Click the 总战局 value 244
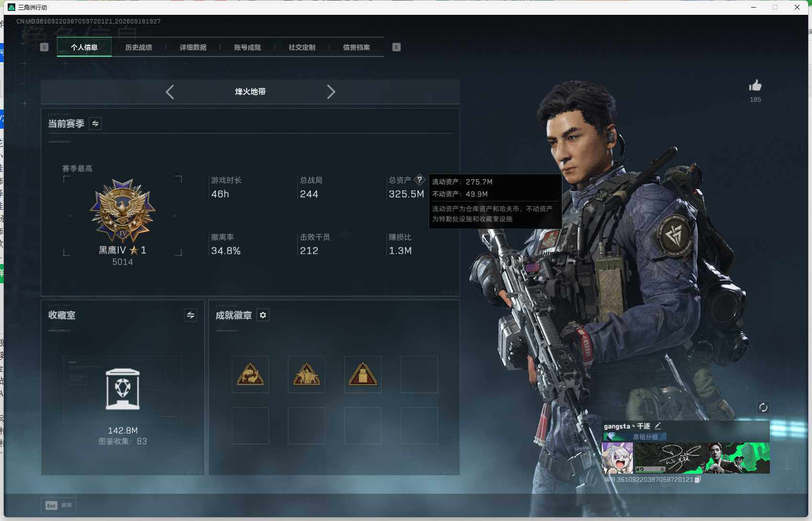This screenshot has height=521, width=812. click(309, 194)
